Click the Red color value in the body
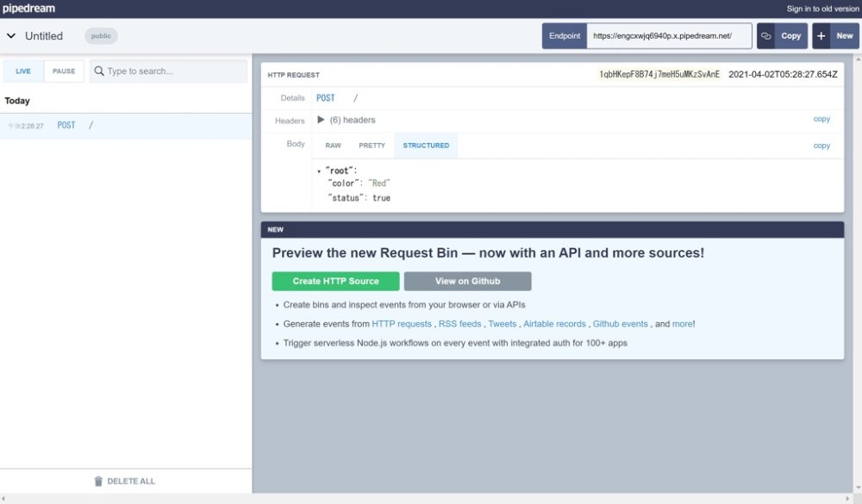The width and height of the screenshot is (862, 504). pos(379,183)
